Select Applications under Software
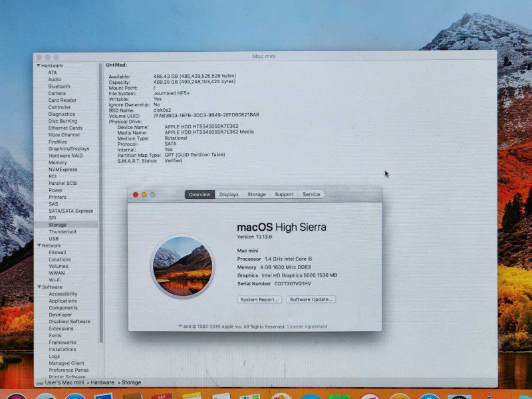 [63, 301]
